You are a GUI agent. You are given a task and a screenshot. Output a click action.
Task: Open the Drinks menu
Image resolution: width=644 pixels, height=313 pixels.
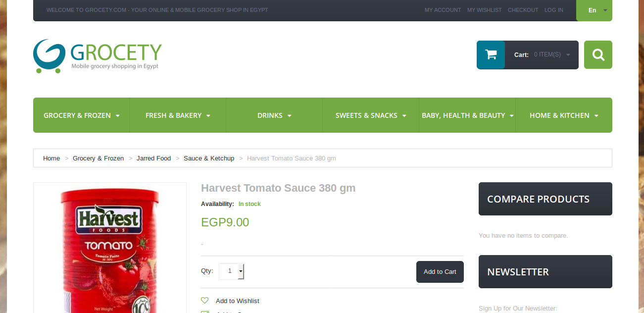[274, 115]
